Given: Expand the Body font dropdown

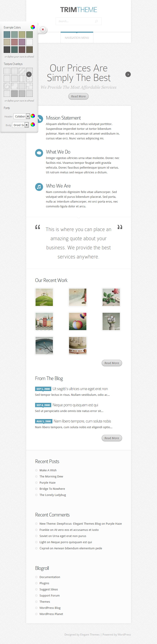Looking at the screenshot, I should 21,125.
